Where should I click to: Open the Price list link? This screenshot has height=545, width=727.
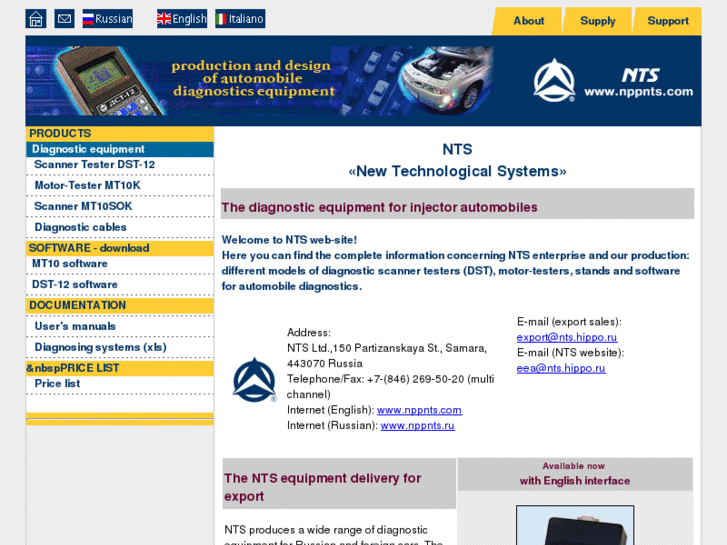[57, 384]
